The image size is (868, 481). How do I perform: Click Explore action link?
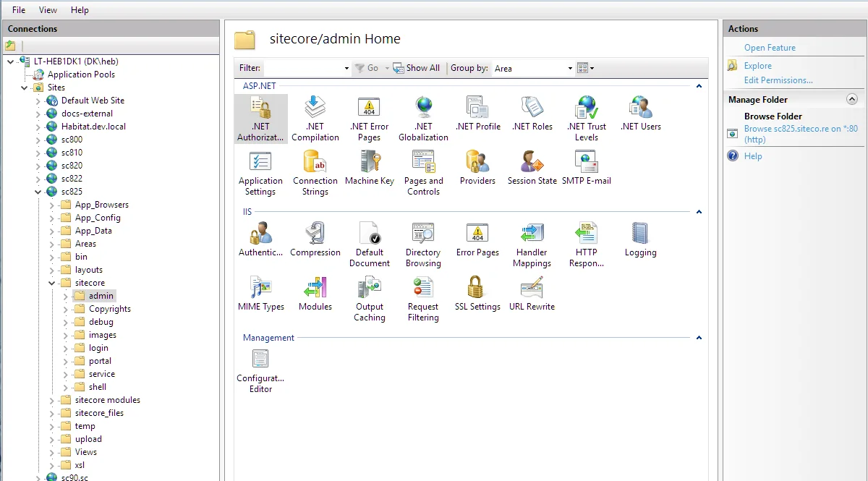point(758,66)
